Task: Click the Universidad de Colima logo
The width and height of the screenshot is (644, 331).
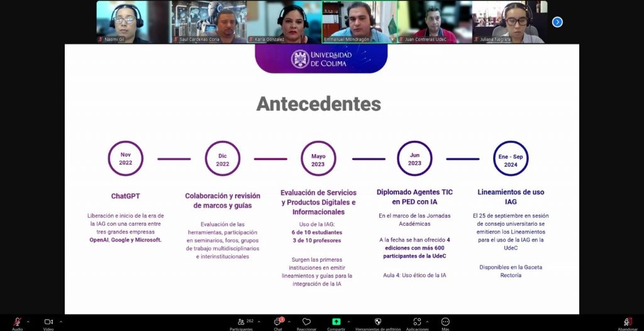Action: pos(321,59)
